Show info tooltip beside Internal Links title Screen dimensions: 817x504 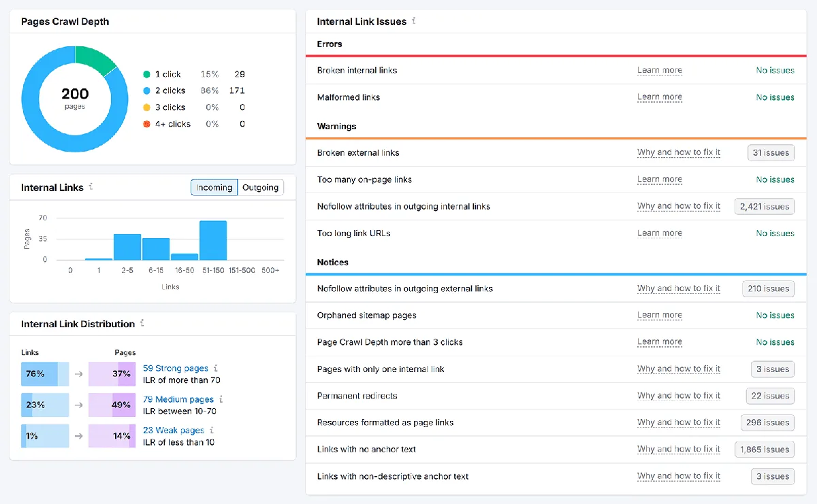(x=91, y=187)
